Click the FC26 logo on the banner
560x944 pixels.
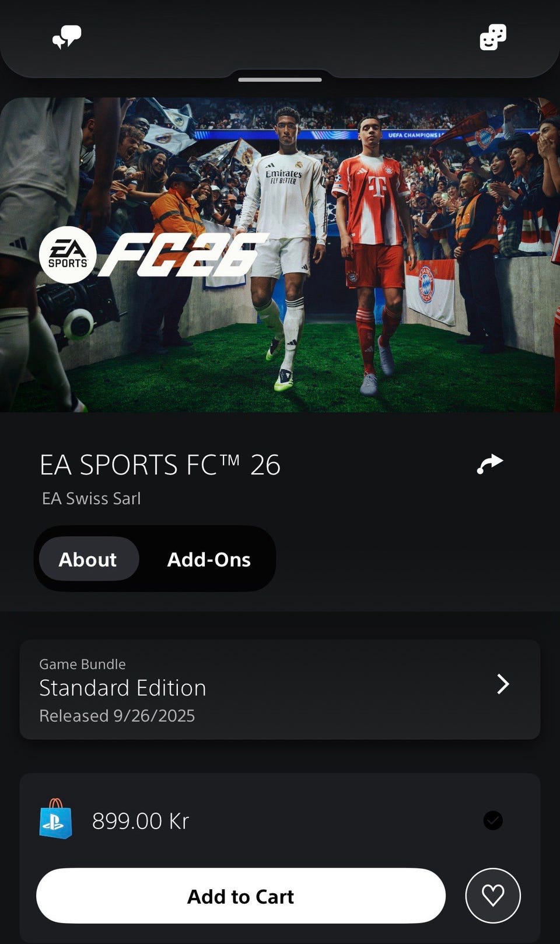click(x=183, y=255)
